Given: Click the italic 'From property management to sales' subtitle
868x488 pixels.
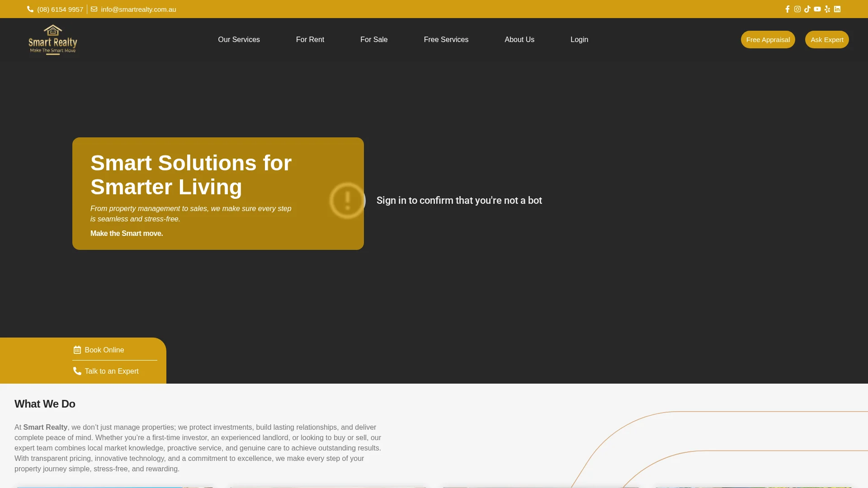Looking at the screenshot, I should pos(191,214).
